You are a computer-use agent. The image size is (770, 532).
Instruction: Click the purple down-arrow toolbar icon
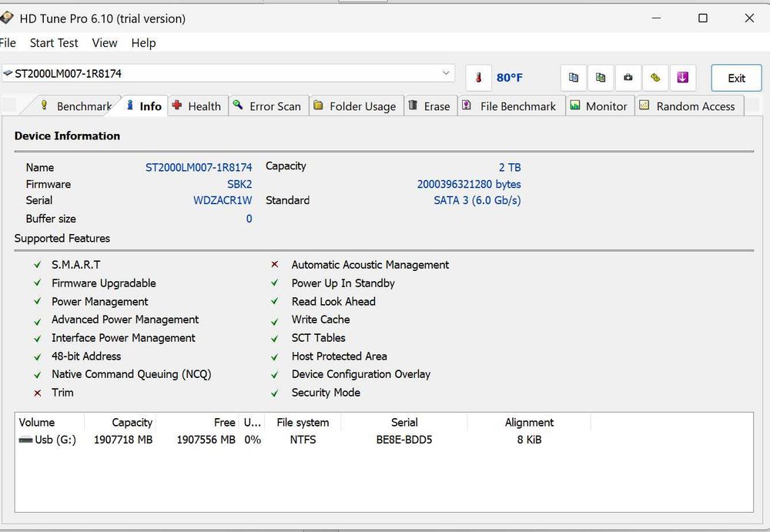tap(682, 78)
